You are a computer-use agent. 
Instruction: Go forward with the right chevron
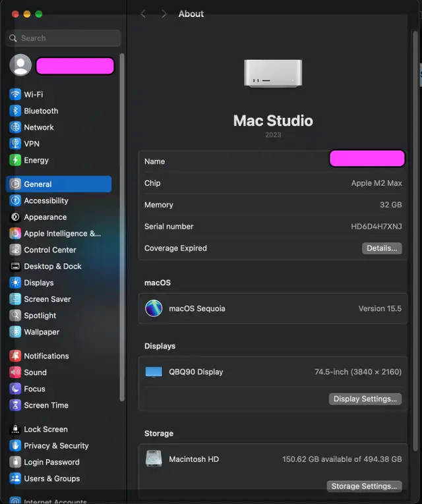click(164, 14)
